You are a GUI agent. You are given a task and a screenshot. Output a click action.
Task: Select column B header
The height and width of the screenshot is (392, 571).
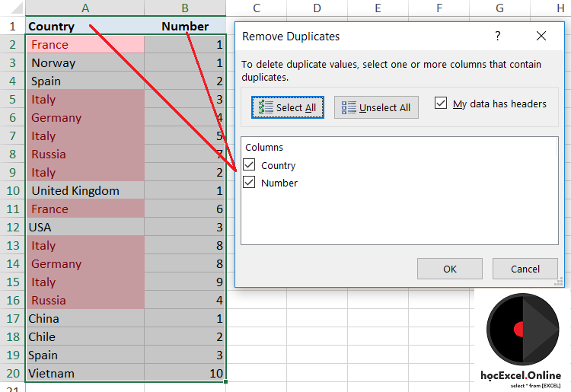[185, 8]
